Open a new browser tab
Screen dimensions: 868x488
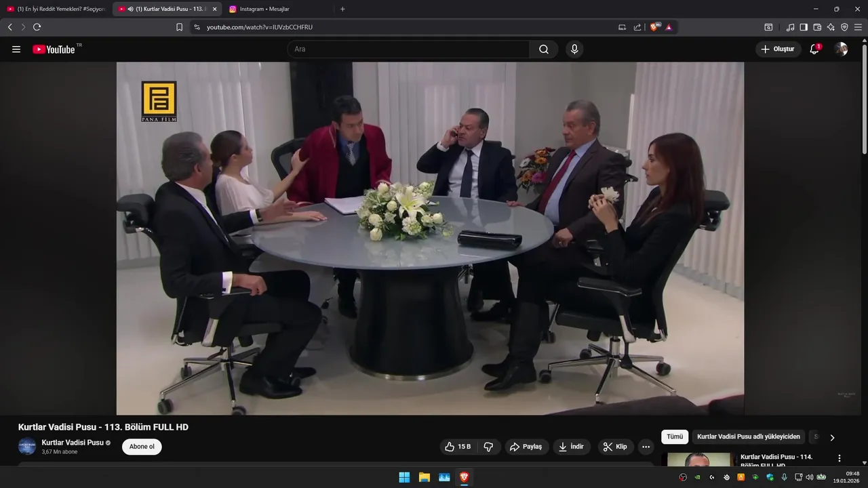[x=342, y=9]
